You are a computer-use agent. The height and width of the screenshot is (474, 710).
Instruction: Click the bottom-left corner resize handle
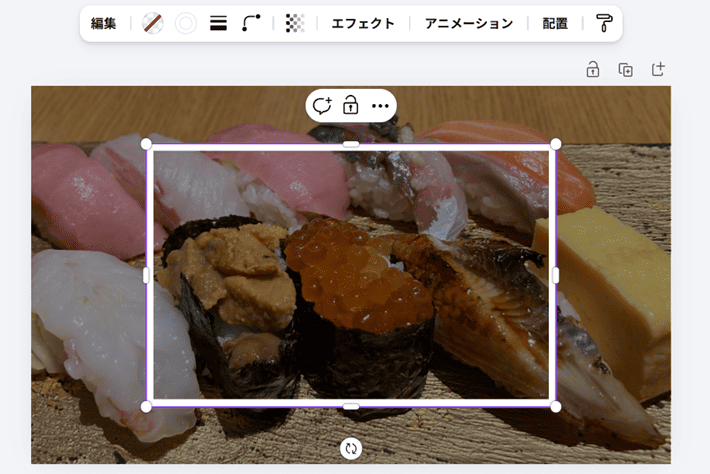pos(146,407)
